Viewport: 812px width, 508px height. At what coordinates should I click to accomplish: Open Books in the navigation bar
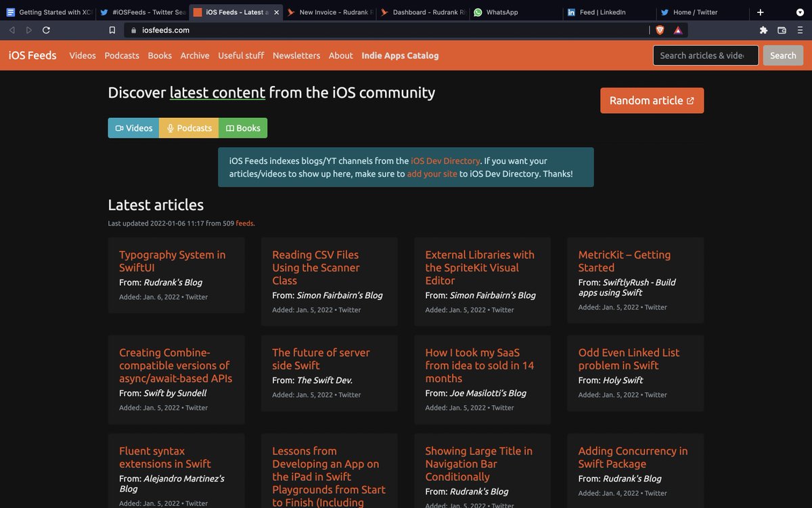(160, 56)
